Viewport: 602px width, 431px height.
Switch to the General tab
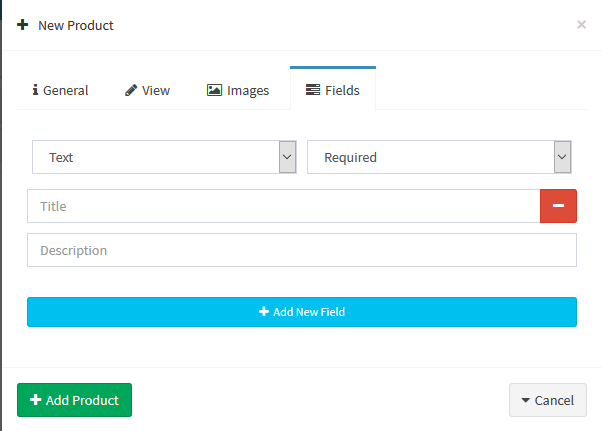tap(60, 90)
